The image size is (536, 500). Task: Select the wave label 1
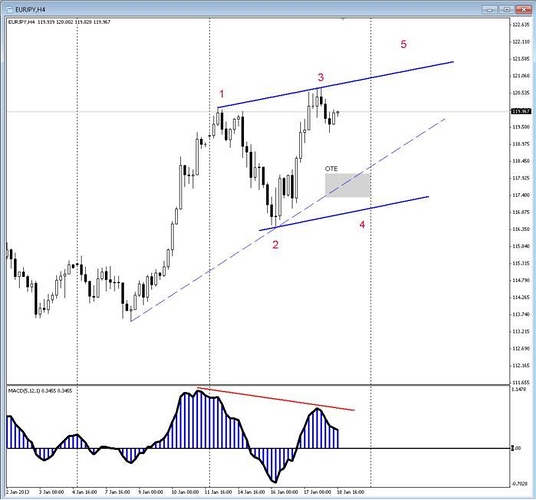[222, 94]
